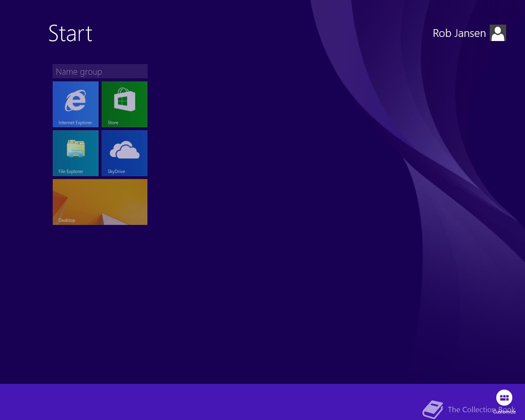This screenshot has height=420, width=525.
Task: Click the user avatar picture
Action: point(498,33)
